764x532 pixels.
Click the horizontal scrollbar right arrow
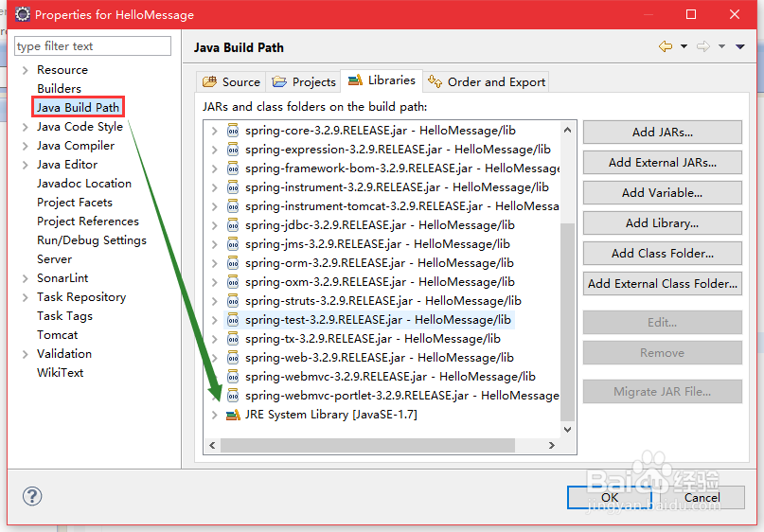pos(552,445)
